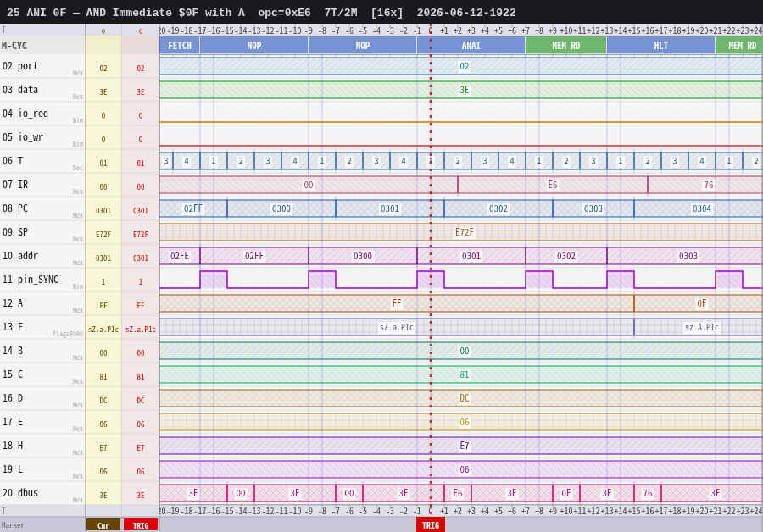Select the '12 A' signal row label
Image resolution: width=763 pixels, height=532 pixels.
(13, 303)
